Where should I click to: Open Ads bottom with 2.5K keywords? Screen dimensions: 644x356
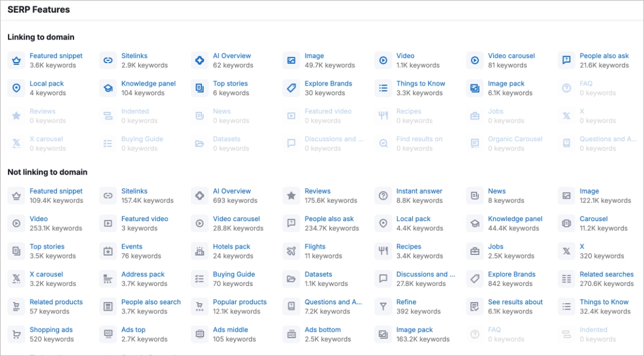point(322,329)
